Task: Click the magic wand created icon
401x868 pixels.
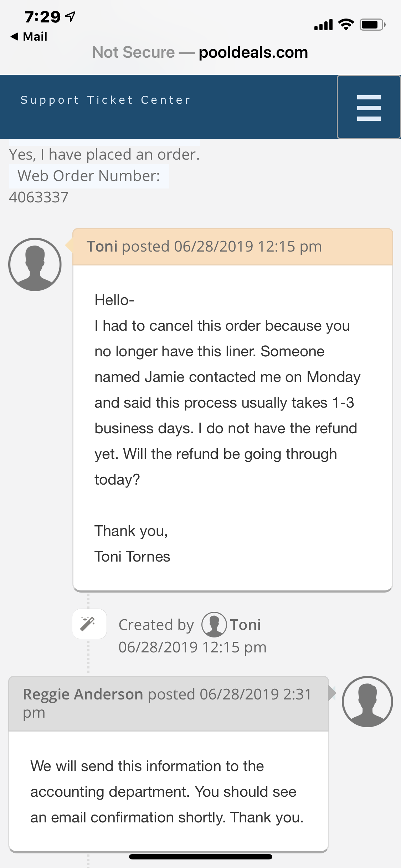Action: tap(89, 624)
